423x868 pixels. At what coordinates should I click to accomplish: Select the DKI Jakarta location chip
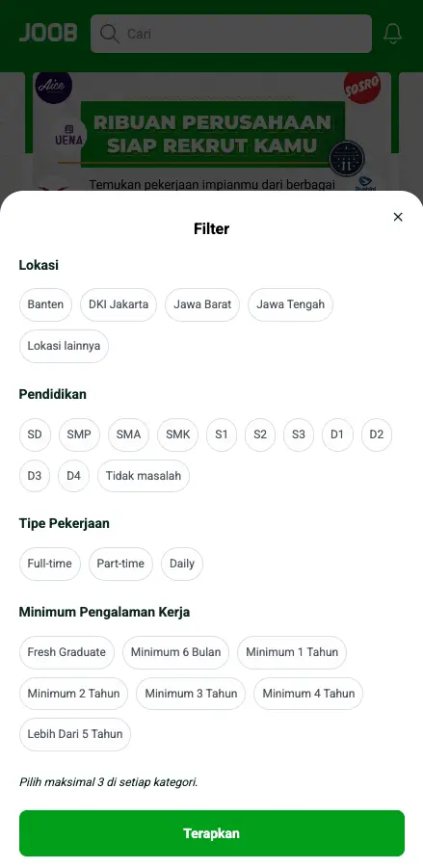pyautogui.click(x=119, y=304)
